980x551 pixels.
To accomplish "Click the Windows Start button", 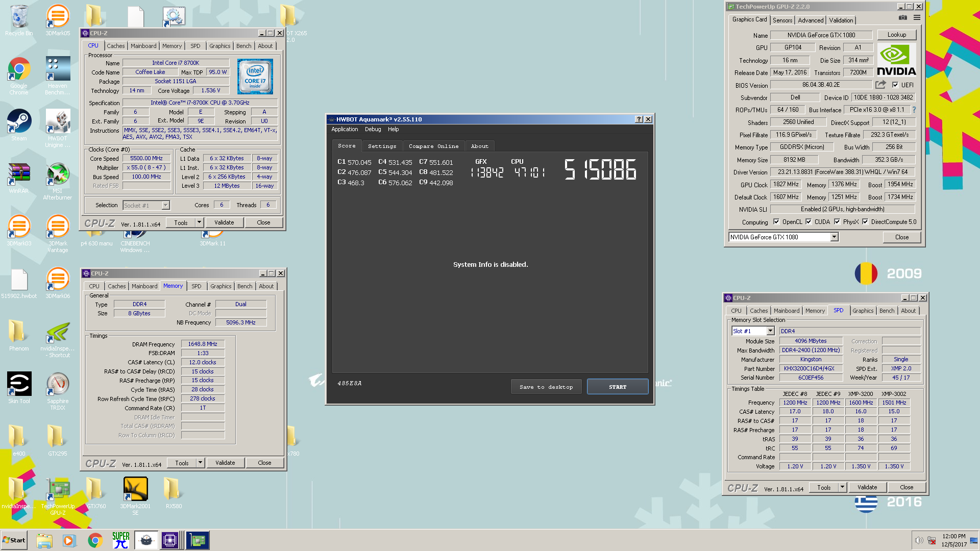I will point(14,540).
